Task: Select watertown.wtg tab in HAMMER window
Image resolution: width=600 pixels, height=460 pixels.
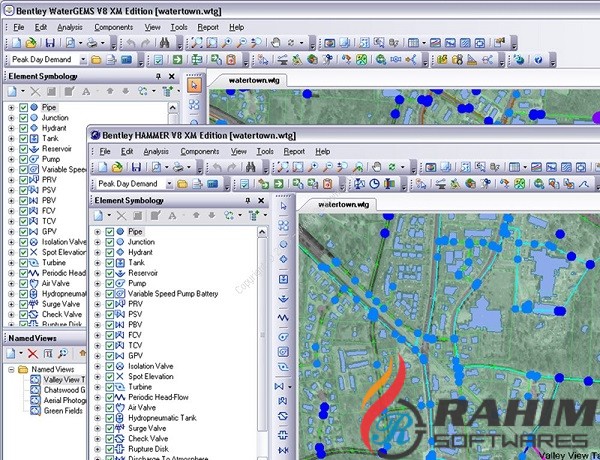Action: [344, 205]
